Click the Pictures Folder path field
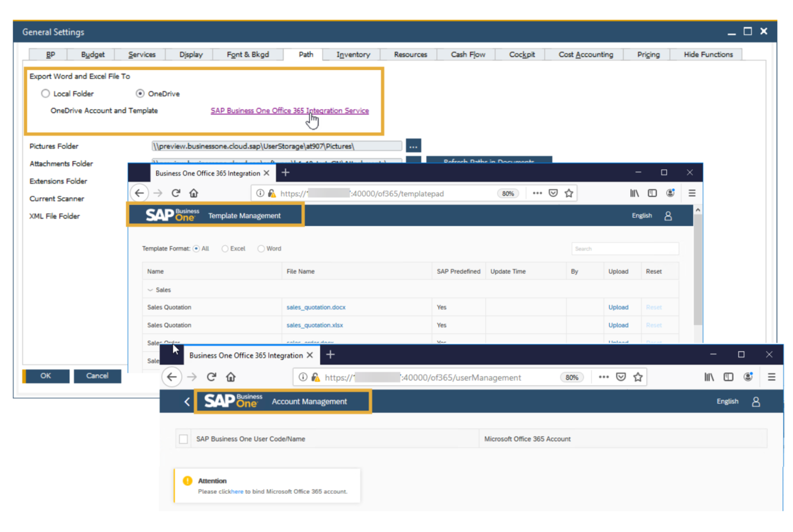The width and height of the screenshot is (793, 532). coord(276,146)
